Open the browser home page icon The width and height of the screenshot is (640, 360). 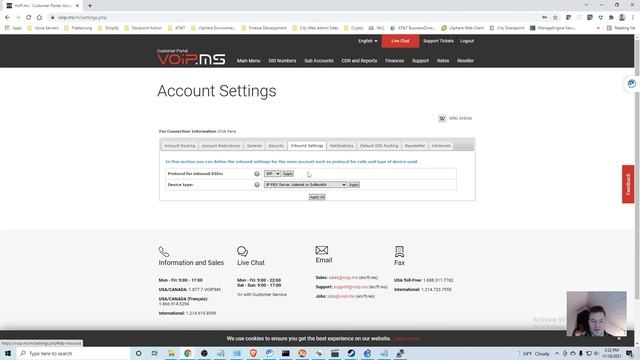39,18
